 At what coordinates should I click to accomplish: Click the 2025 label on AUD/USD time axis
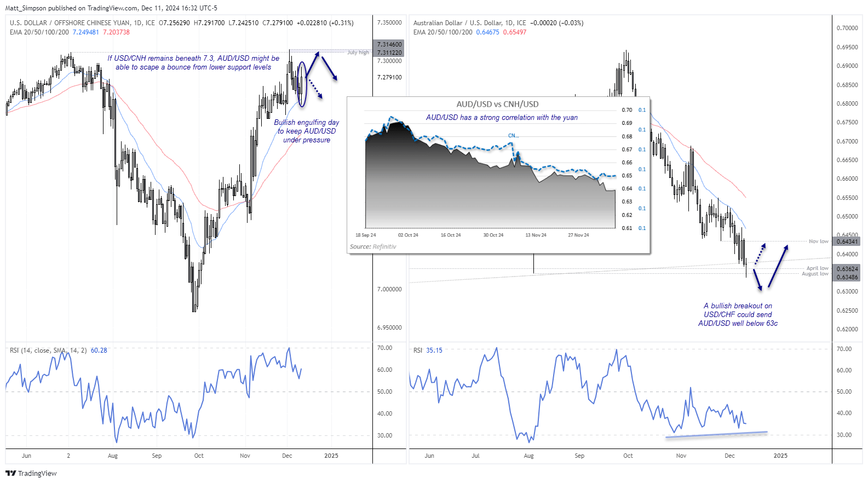coord(780,456)
